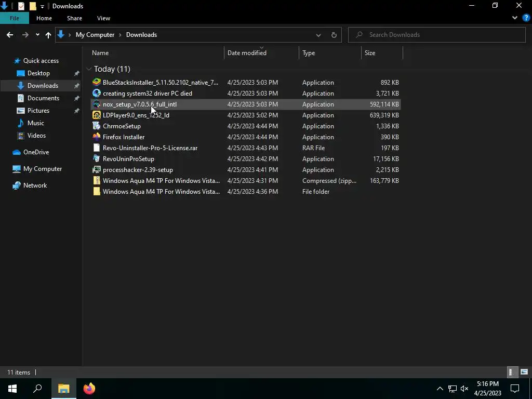Click the ChrmoeSetup application icon
Viewport: 532px width, 399px height.
tap(97, 126)
